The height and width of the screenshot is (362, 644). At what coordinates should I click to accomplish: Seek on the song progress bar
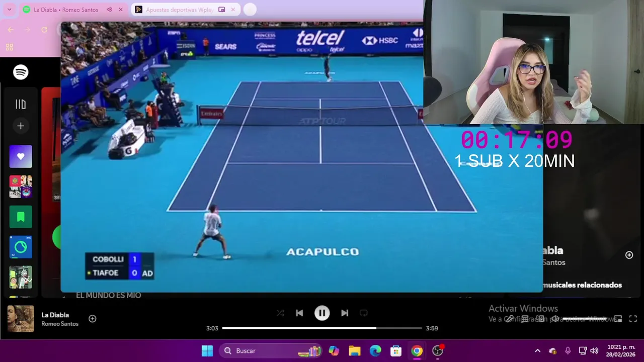(322, 328)
